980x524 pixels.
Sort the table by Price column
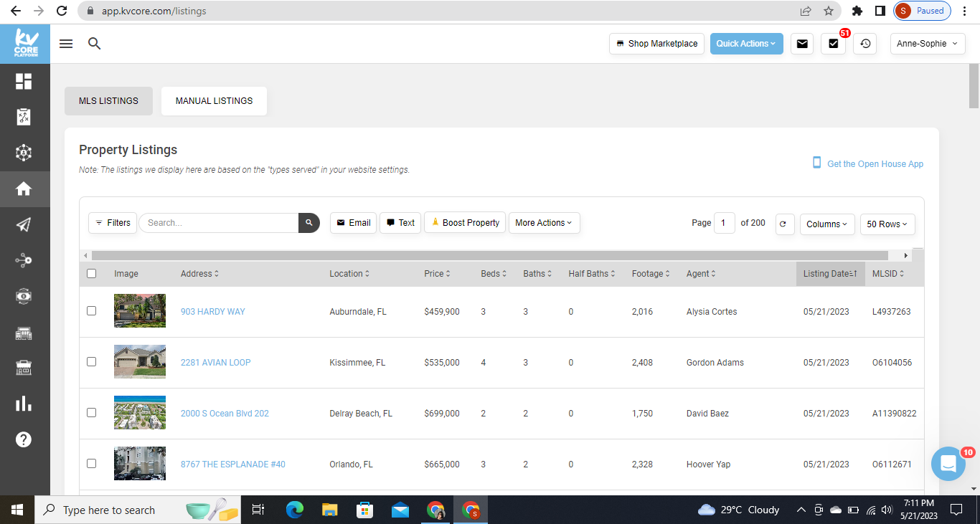click(x=438, y=274)
